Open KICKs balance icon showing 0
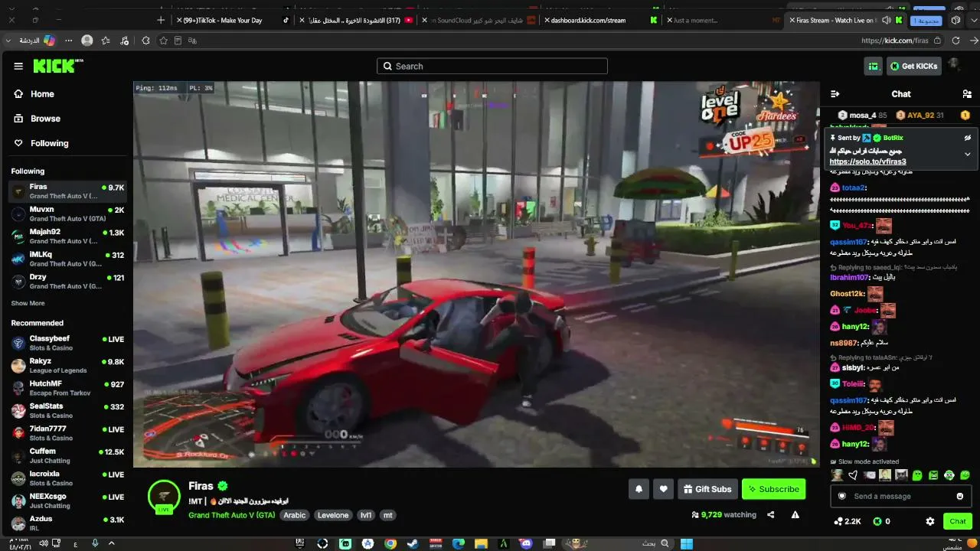980x551 pixels. pyautogui.click(x=882, y=521)
